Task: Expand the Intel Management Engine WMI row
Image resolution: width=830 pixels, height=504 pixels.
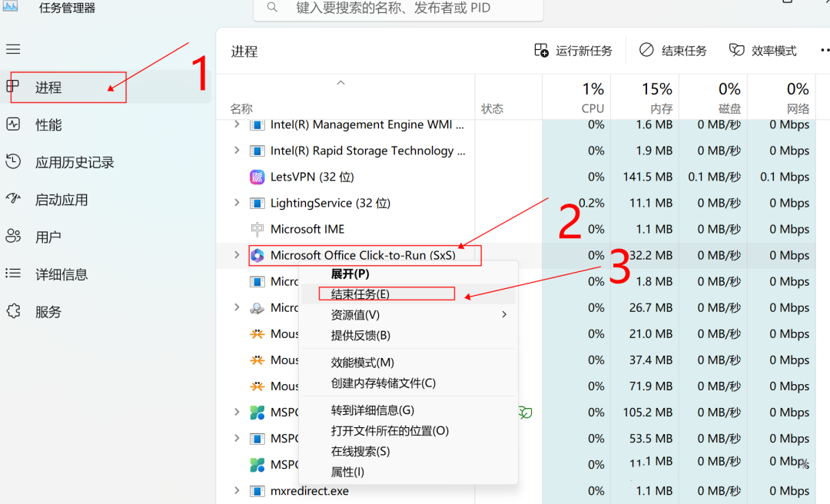Action: (x=237, y=124)
